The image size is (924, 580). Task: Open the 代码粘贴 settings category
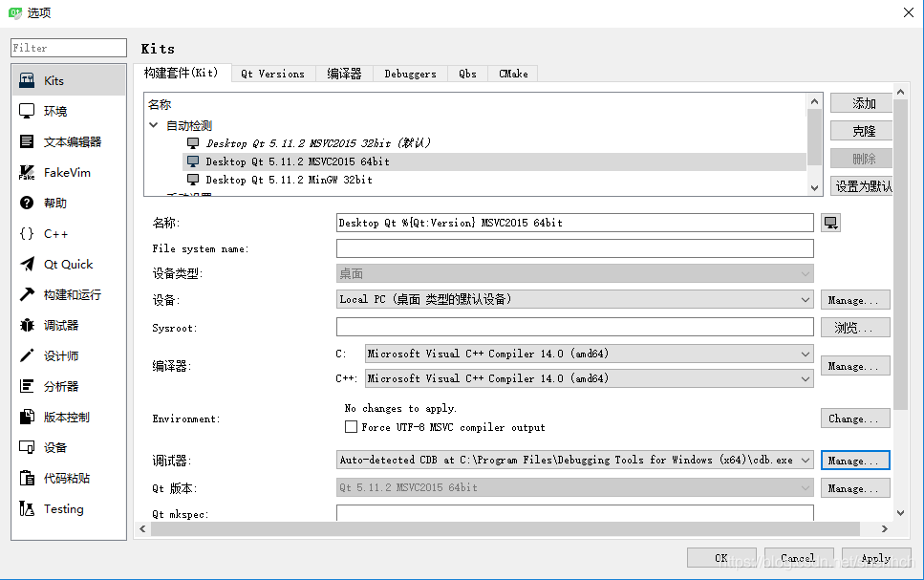pos(69,479)
